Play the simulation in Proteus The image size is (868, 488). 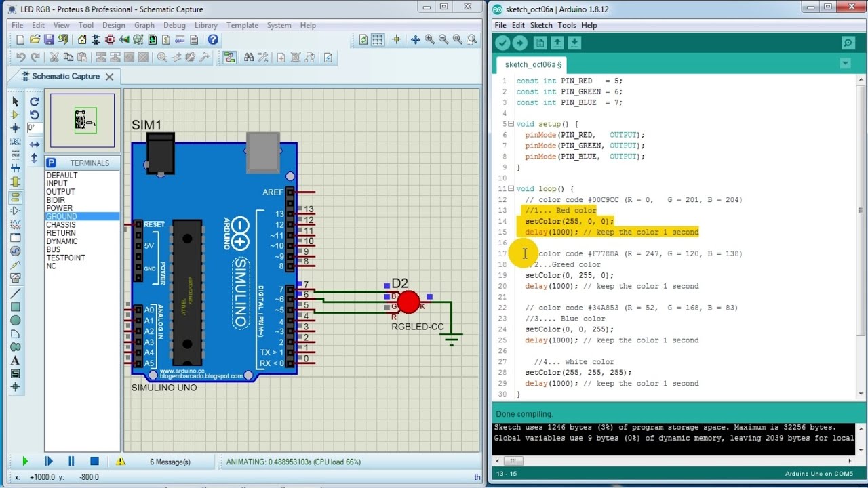point(25,462)
